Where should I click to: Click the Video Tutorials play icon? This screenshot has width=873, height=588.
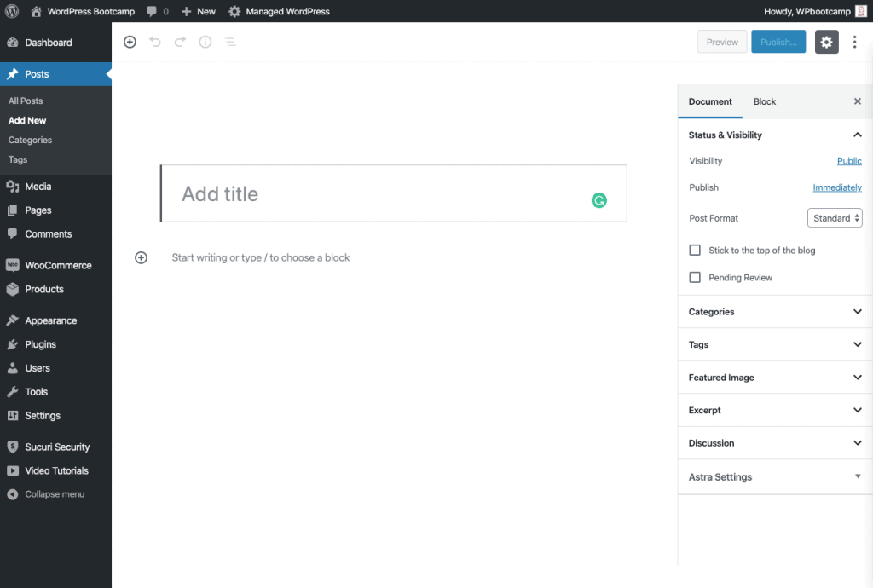click(12, 470)
